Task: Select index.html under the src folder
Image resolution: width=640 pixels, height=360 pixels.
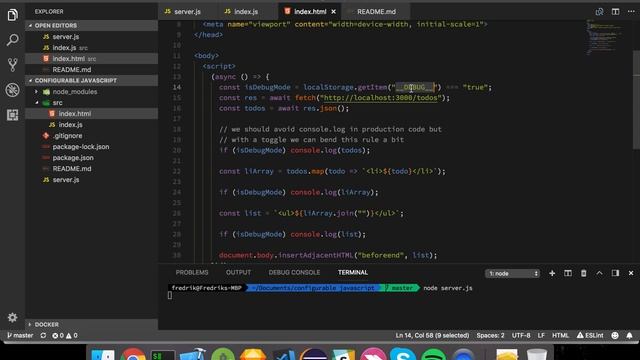Action: (x=91, y=114)
